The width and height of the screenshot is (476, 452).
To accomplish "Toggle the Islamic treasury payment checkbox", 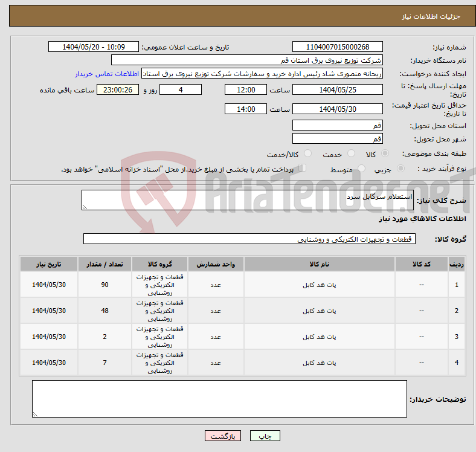I will point(303,168).
